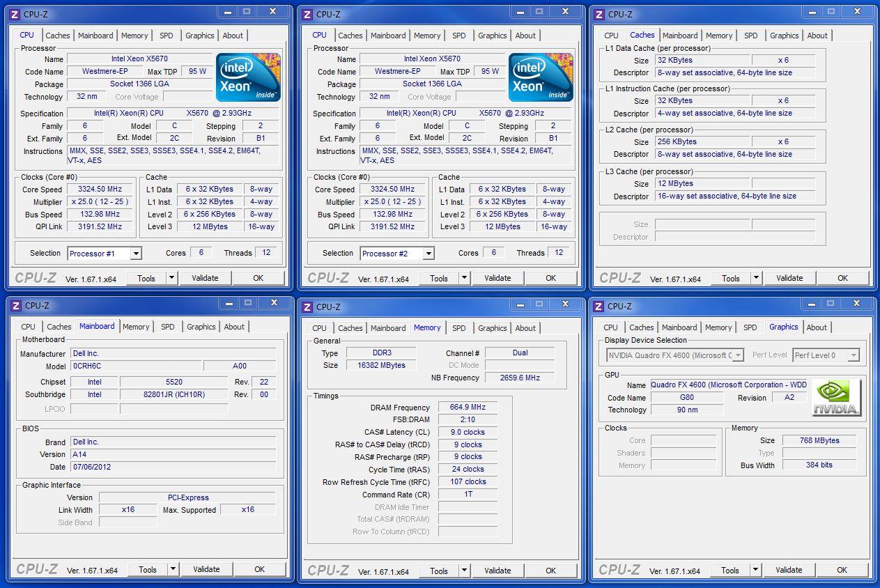
Task: Switch to CPU tab in Memory window
Action: click(320, 328)
